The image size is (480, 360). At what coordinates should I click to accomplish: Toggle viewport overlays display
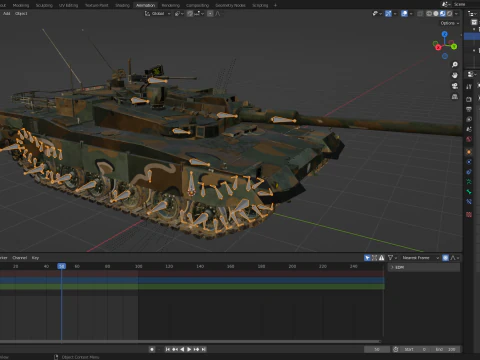coord(404,14)
